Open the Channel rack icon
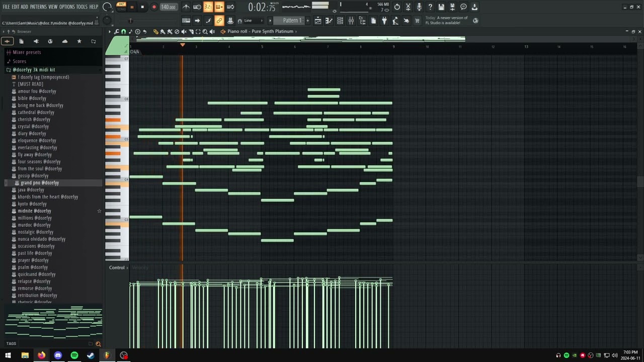 coord(340,21)
